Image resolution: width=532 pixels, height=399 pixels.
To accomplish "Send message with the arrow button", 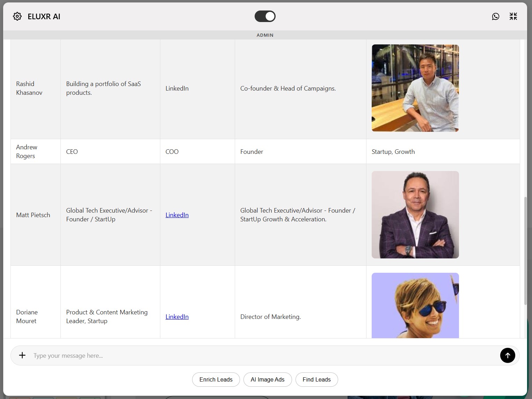I will pyautogui.click(x=507, y=355).
